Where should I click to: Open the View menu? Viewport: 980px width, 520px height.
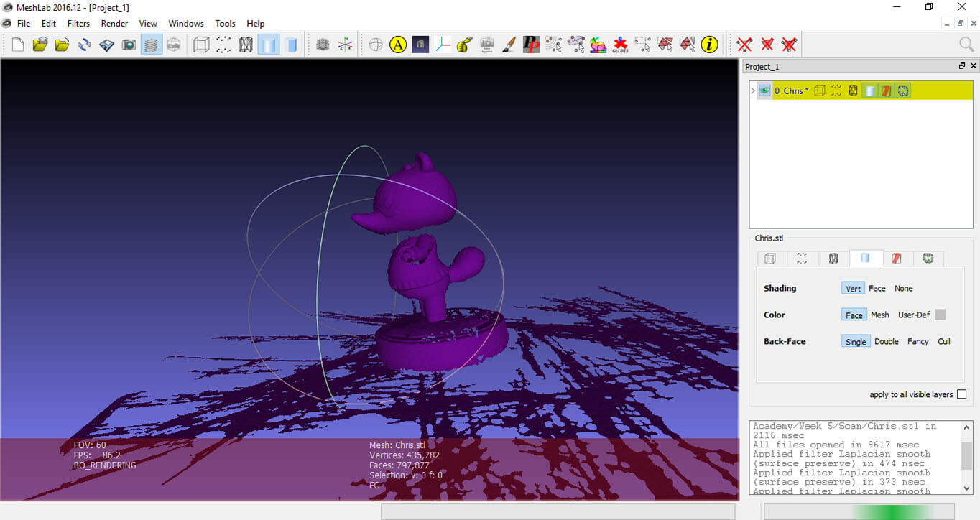click(148, 24)
